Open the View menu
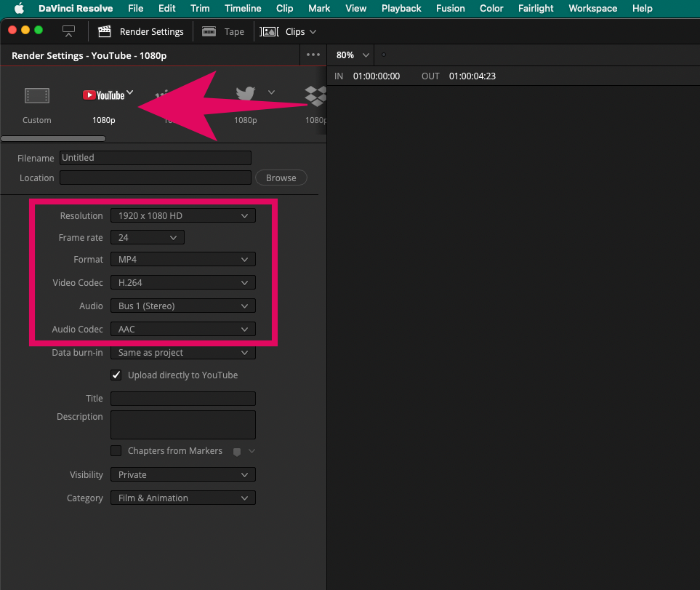Image resolution: width=700 pixels, height=590 pixels. 355,9
